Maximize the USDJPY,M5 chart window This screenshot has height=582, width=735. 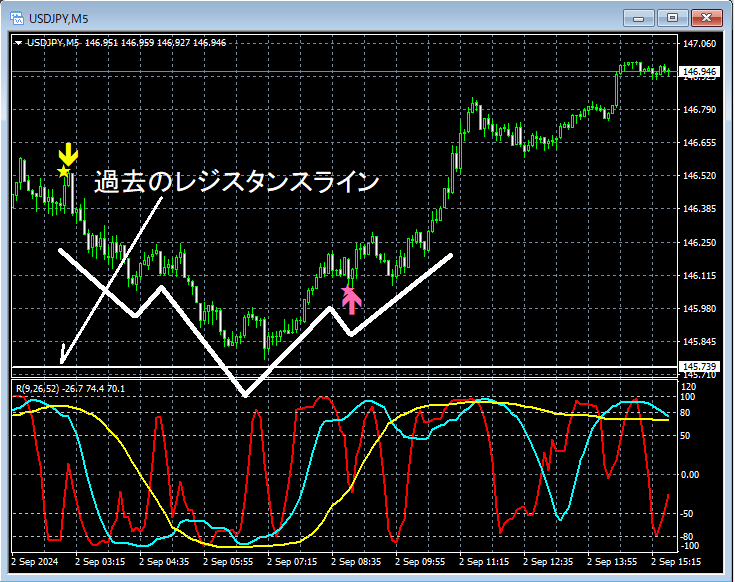pyautogui.click(x=672, y=18)
